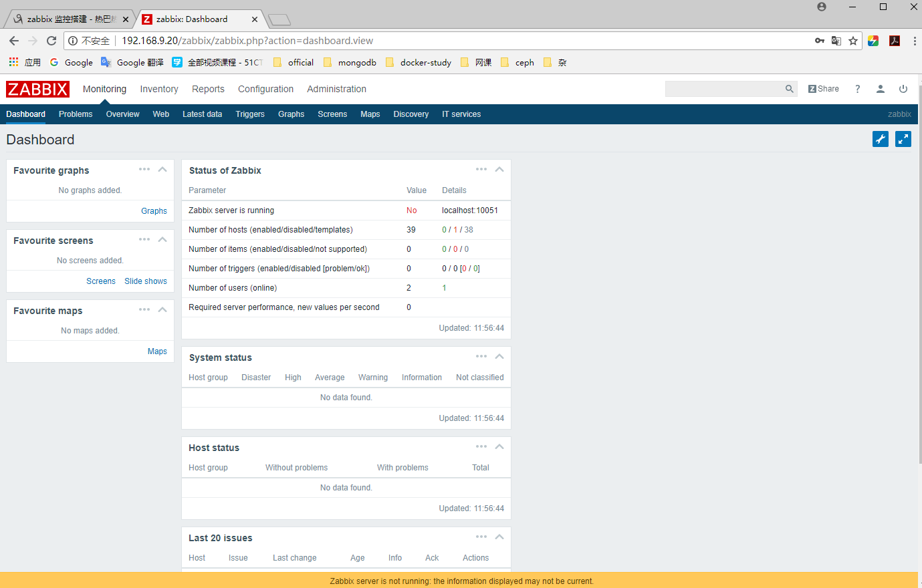
Task: Collapse the Status of Zabbix widget
Action: point(499,170)
